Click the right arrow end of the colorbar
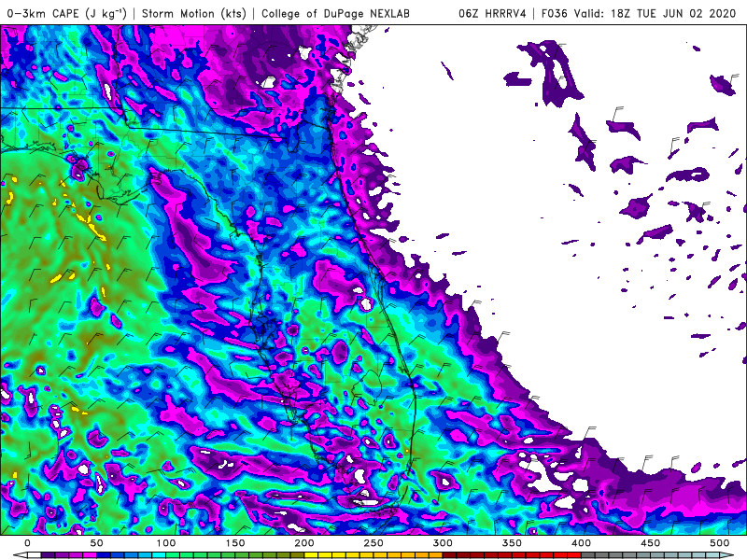The image size is (747, 560). click(726, 555)
